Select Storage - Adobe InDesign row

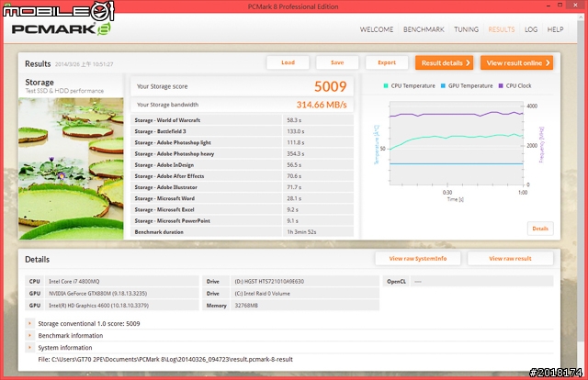(x=242, y=165)
